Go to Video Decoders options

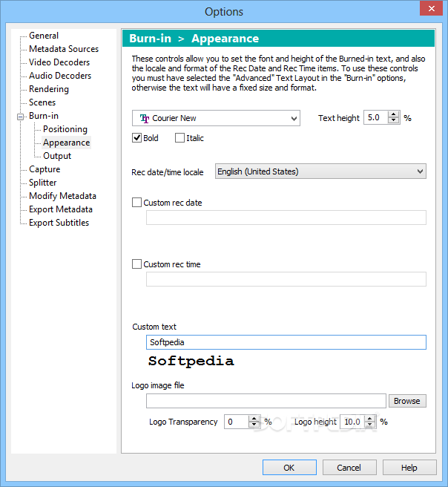coord(59,62)
